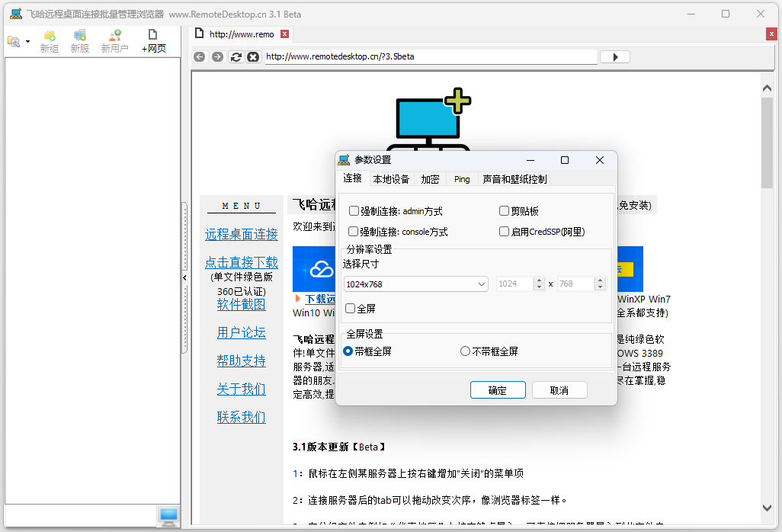Click the 新组 new group icon
Viewport: 782px width, 532px height.
(50, 42)
